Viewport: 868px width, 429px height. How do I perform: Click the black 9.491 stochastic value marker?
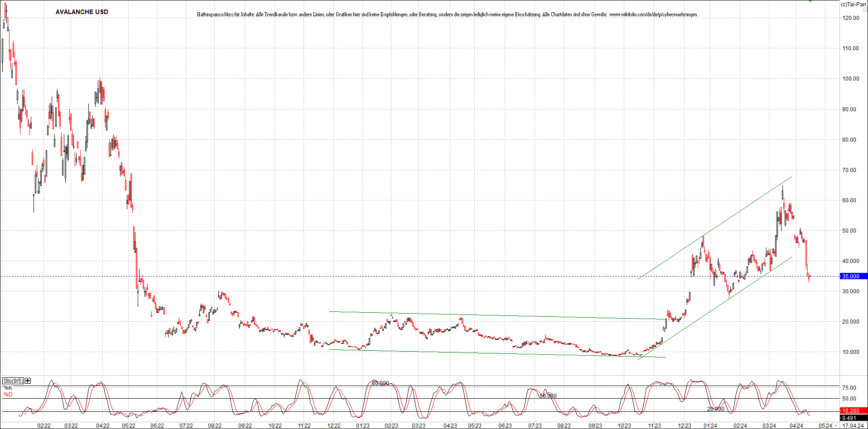pyautogui.click(x=854, y=418)
